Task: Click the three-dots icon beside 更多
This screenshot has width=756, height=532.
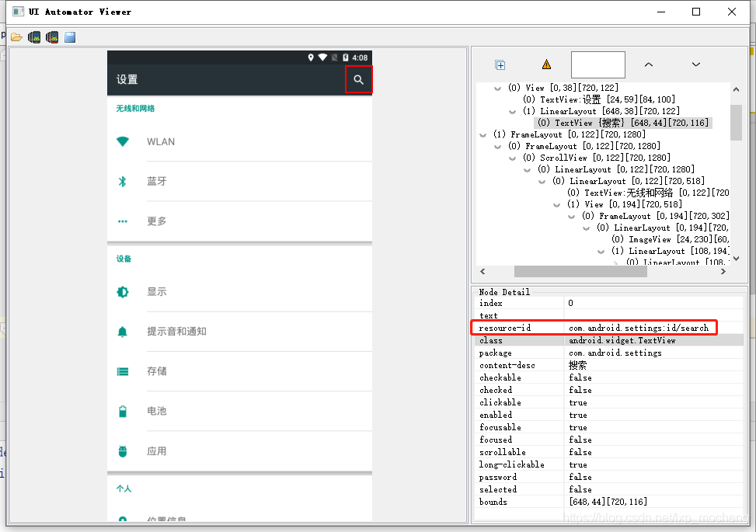Action: tap(123, 221)
